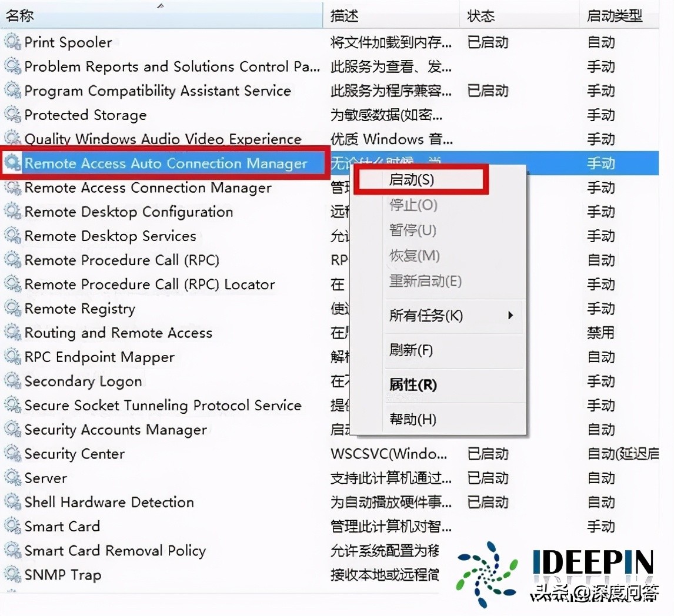This screenshot has height=616, width=674.
Task: Click the Server service gear icon
Action: [12, 478]
